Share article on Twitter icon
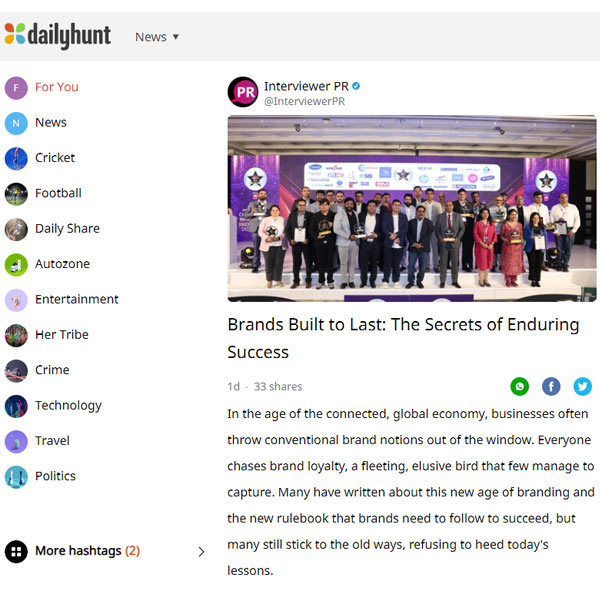 [582, 386]
